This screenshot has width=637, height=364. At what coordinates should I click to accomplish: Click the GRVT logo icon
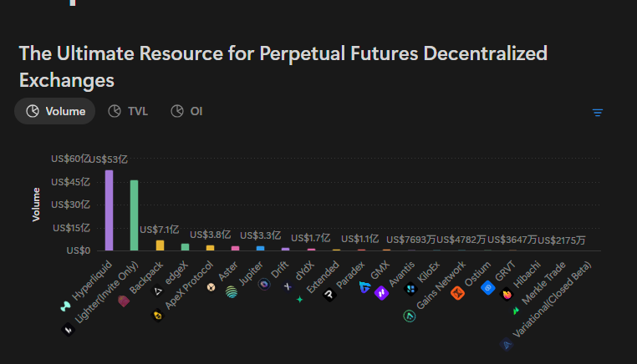(x=488, y=288)
